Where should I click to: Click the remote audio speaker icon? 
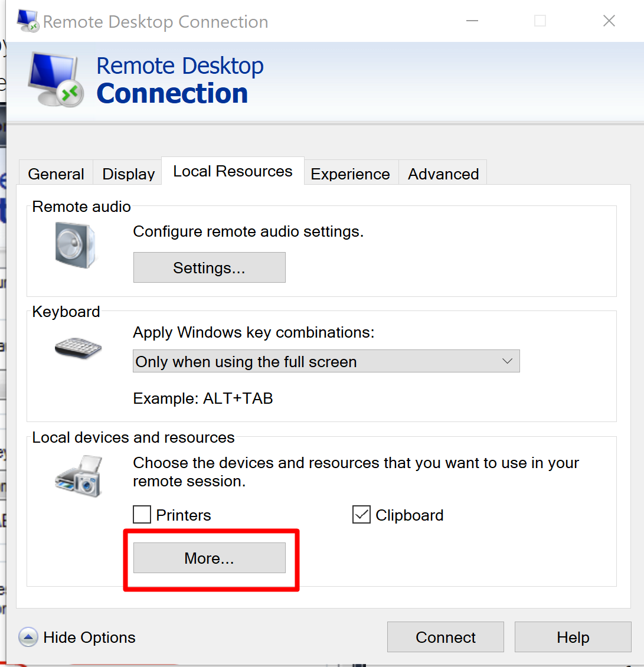click(x=75, y=245)
